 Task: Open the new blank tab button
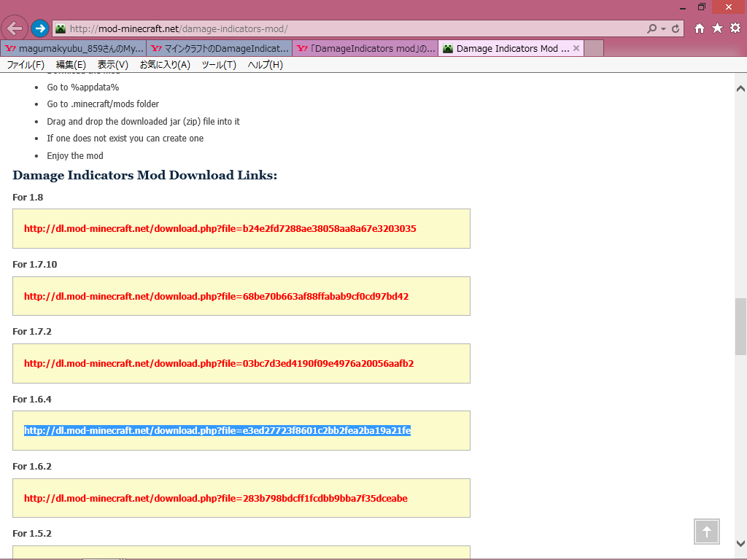click(x=595, y=49)
